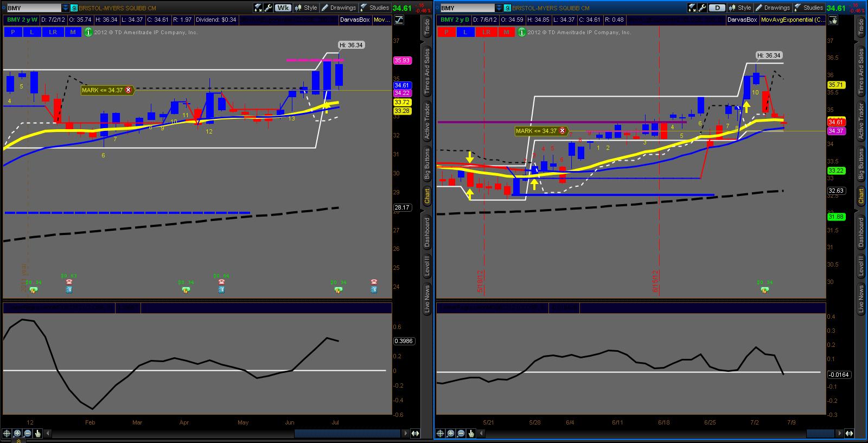Toggle the blue LR button on left chart
Viewport: 868px width, 443px height.
click(x=53, y=32)
